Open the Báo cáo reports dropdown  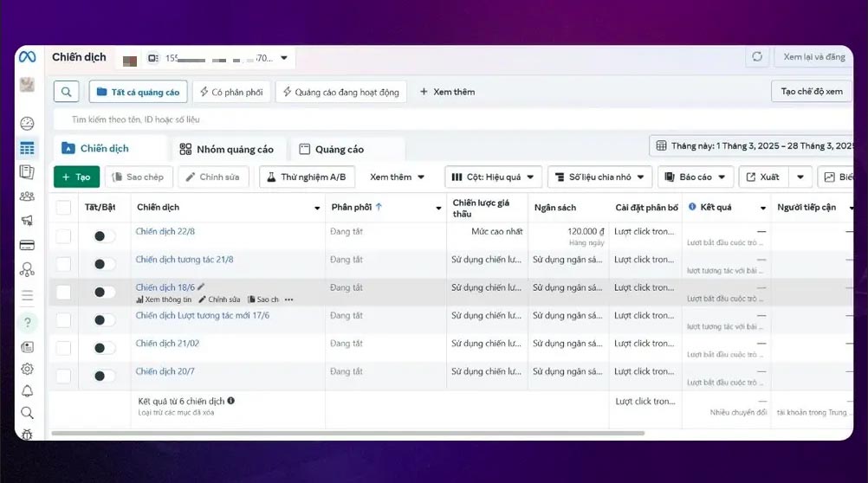tap(696, 177)
